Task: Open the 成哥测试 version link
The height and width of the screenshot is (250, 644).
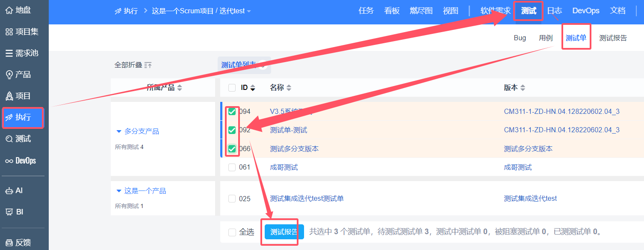Action: (517, 167)
